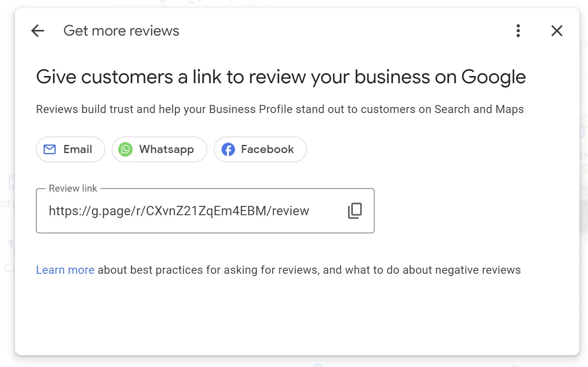Viewport: 588px width, 367px height.
Task: Click the review link URL text
Action: (179, 210)
